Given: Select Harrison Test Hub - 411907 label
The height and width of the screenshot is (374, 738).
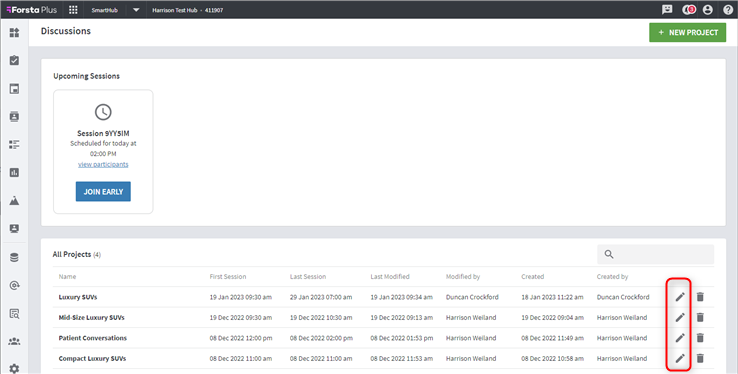Looking at the screenshot, I should pyautogui.click(x=188, y=10).
